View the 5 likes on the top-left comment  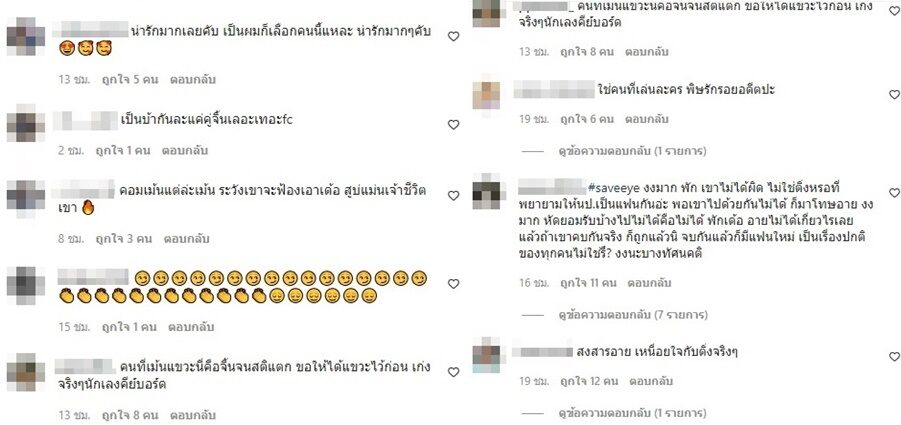point(130,79)
